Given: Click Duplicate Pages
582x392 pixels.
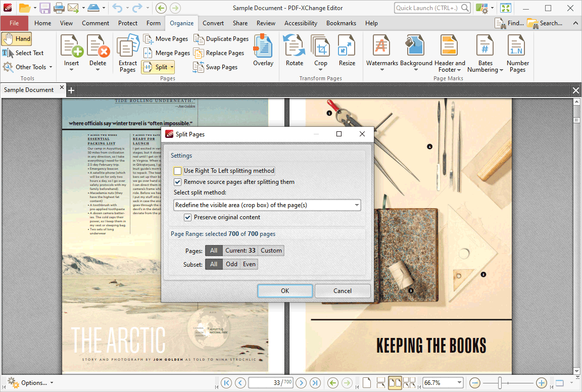Looking at the screenshot, I should coord(222,39).
